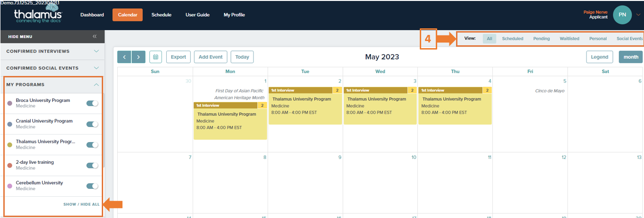Click the Sun column header
The width and height of the screenshot is (644, 218).
pyautogui.click(x=155, y=71)
